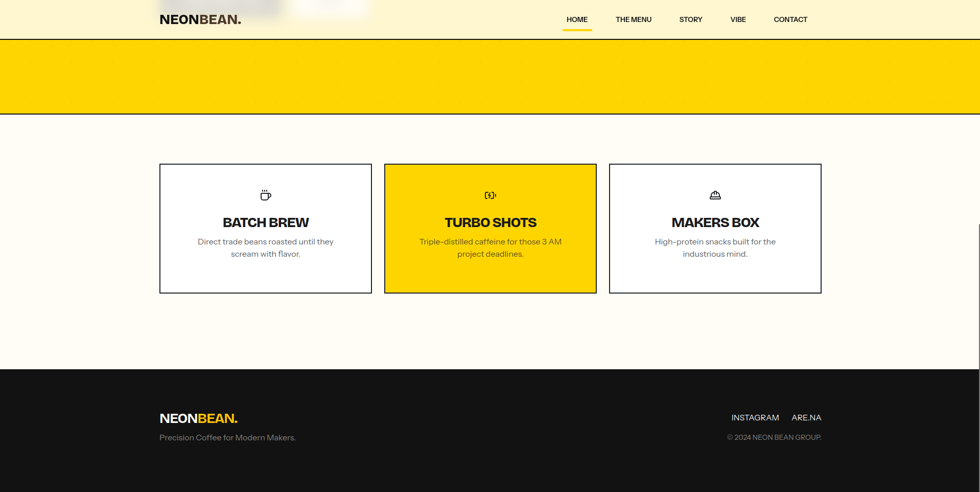This screenshot has height=492, width=980.
Task: Click the yellow dotted banner area
Action: coord(489,76)
